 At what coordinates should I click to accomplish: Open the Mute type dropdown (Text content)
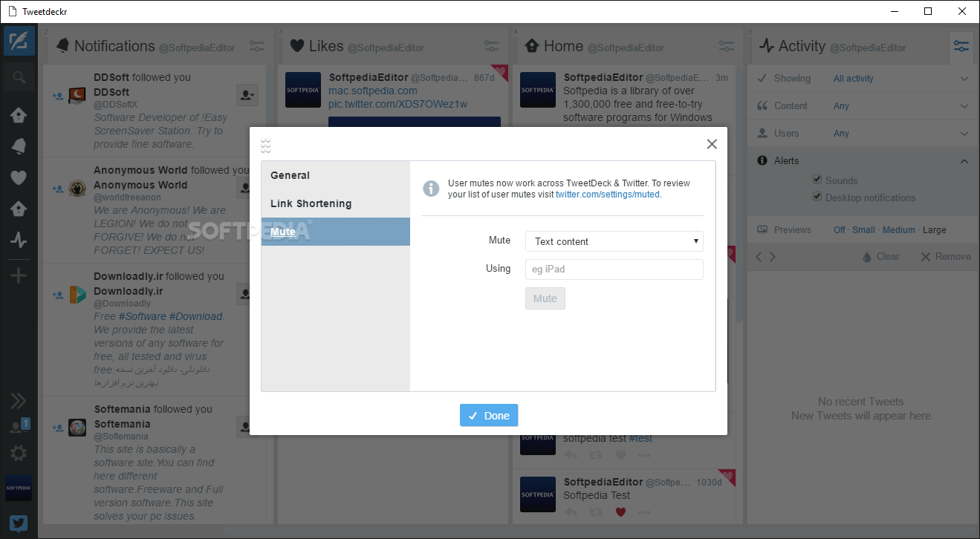tap(614, 241)
